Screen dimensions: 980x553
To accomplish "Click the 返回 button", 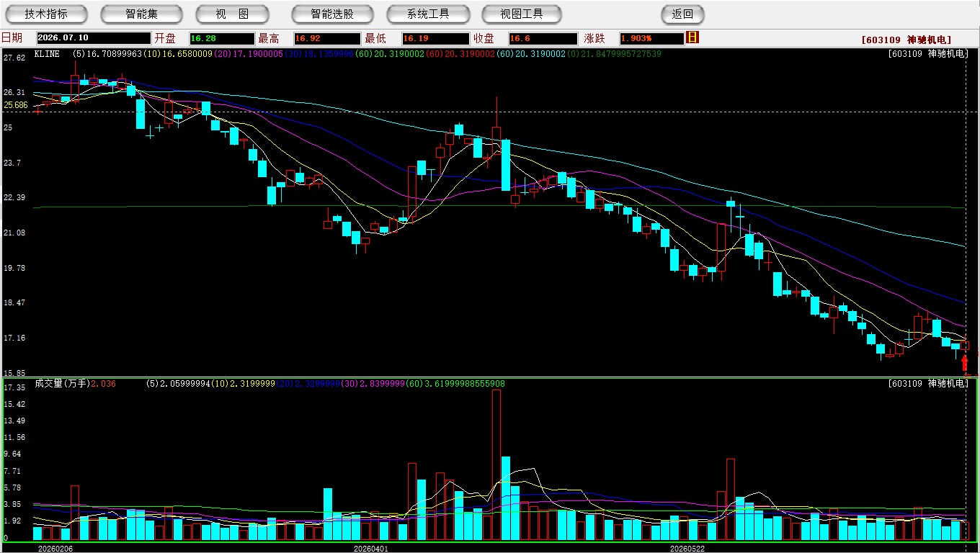I will 682,14.
